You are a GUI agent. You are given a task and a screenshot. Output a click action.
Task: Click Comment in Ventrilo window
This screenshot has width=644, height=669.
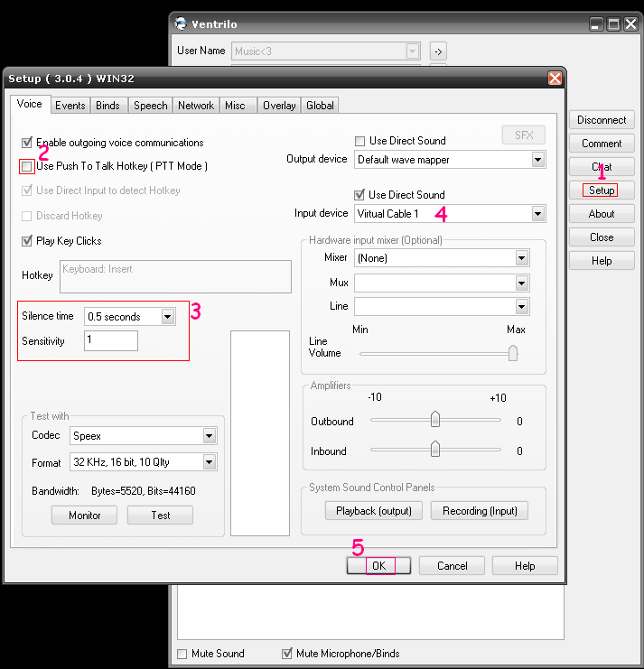point(602,144)
